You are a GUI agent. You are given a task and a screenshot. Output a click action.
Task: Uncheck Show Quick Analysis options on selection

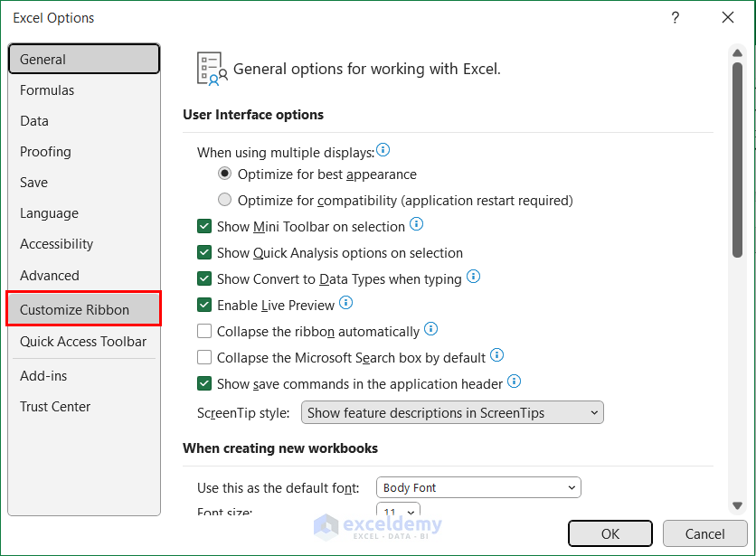(204, 252)
